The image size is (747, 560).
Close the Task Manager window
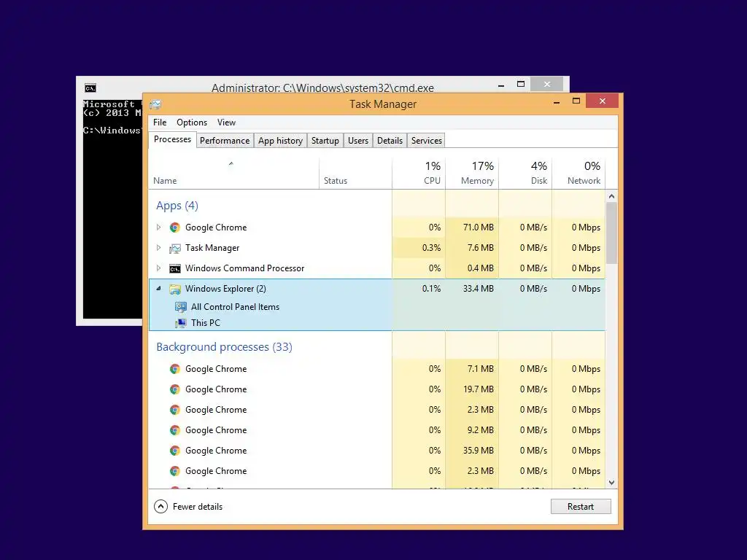602,101
